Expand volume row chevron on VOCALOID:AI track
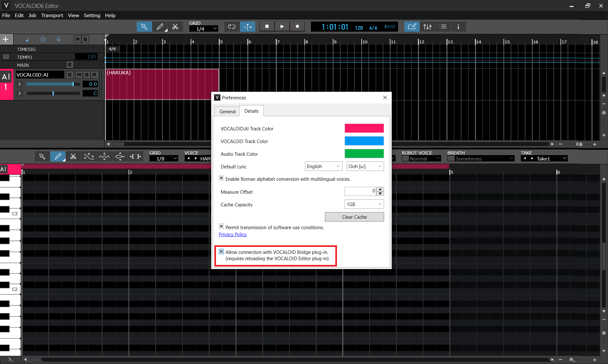The image size is (608, 364). [x=20, y=84]
